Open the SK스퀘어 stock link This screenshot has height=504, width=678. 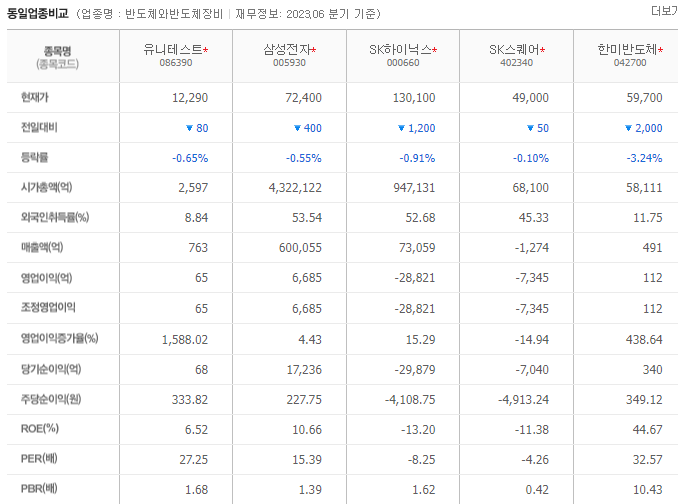click(514, 50)
